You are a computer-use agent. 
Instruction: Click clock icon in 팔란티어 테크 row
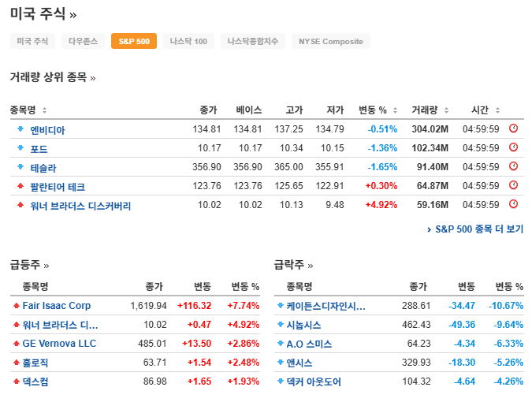513,185
